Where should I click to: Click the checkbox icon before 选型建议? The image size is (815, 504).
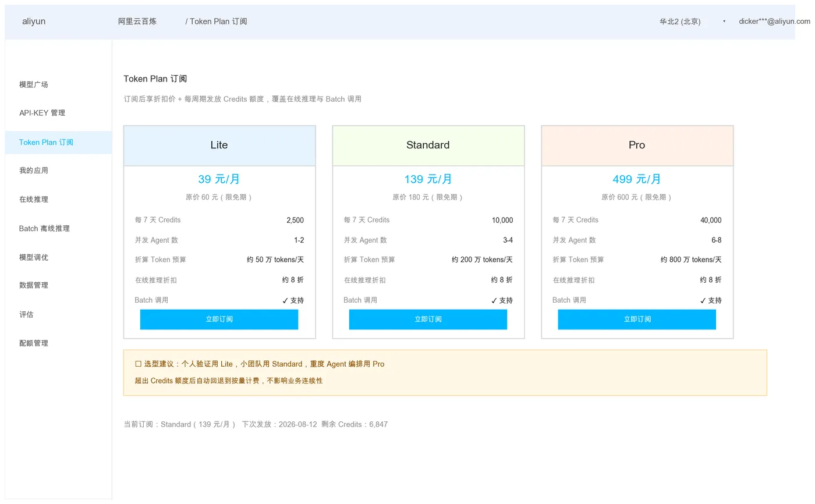(x=139, y=364)
